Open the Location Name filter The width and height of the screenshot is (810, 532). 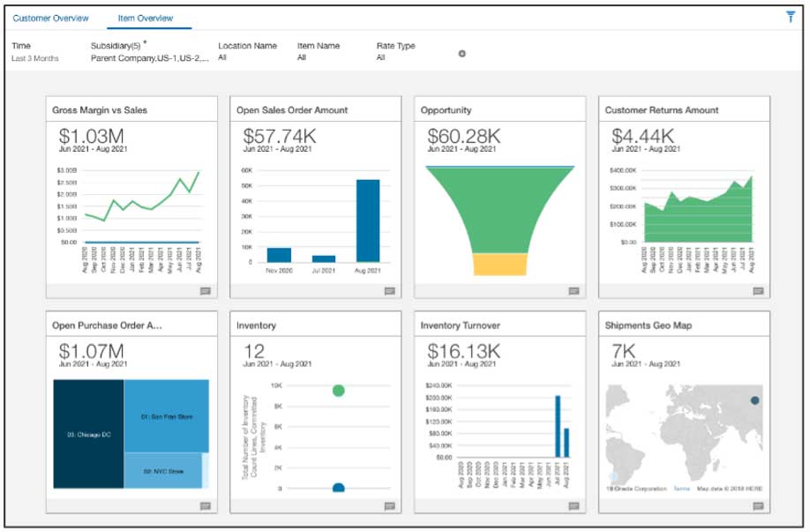click(247, 52)
